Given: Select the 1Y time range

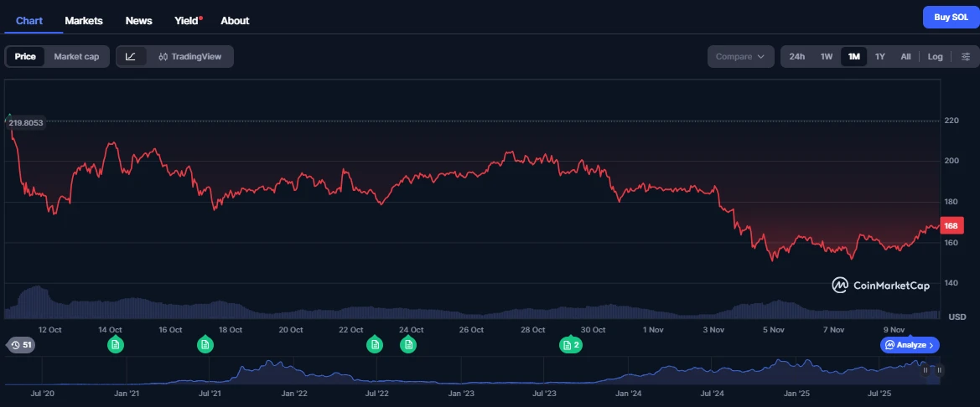Looking at the screenshot, I should click(879, 56).
